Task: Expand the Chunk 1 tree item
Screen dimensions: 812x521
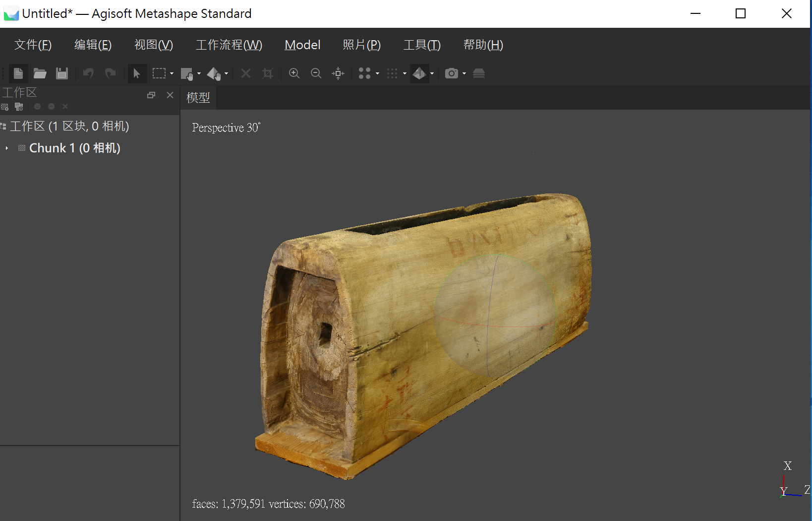Action: point(7,148)
